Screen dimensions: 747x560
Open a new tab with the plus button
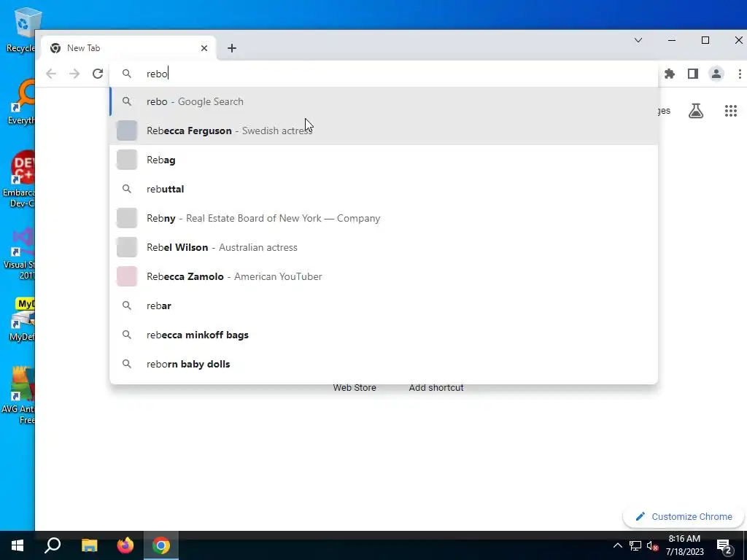(x=231, y=48)
